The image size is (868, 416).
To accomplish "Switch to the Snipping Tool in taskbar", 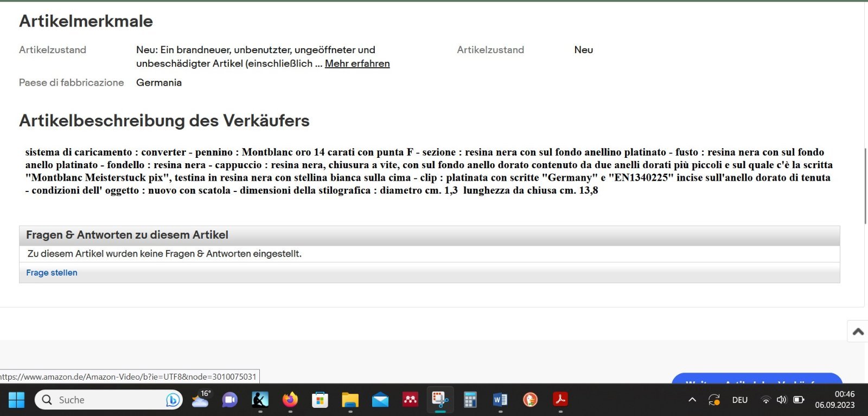I will [440, 400].
